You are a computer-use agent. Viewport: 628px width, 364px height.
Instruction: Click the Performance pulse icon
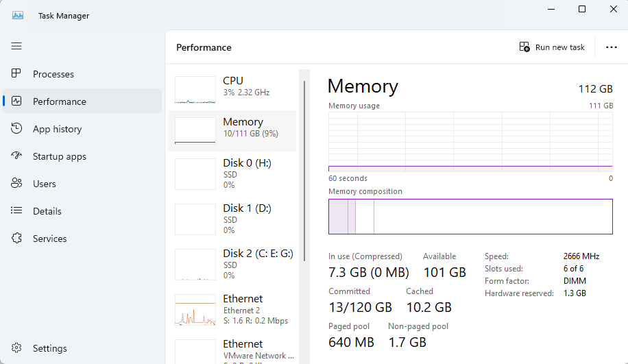click(16, 101)
